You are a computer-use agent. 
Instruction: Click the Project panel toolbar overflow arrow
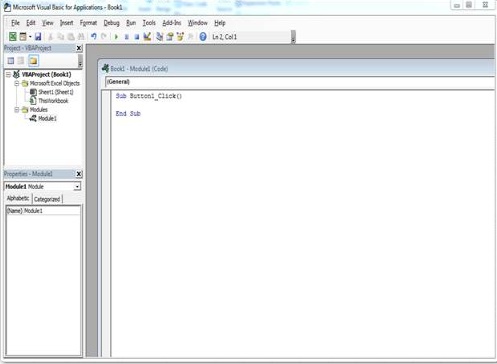pyautogui.click(x=80, y=61)
